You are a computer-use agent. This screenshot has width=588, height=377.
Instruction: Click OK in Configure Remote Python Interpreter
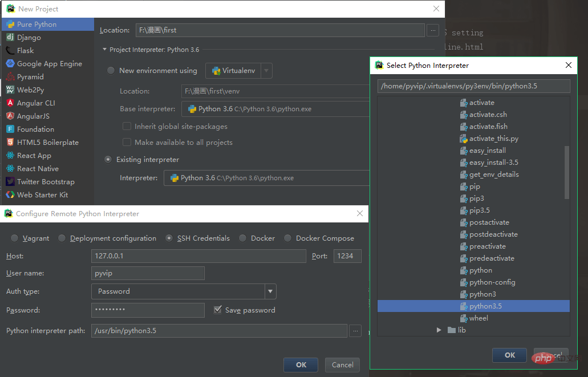click(301, 364)
